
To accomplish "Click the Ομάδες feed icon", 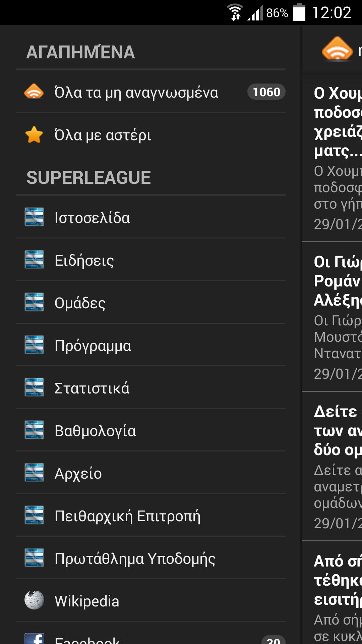I will pyautogui.click(x=35, y=303).
